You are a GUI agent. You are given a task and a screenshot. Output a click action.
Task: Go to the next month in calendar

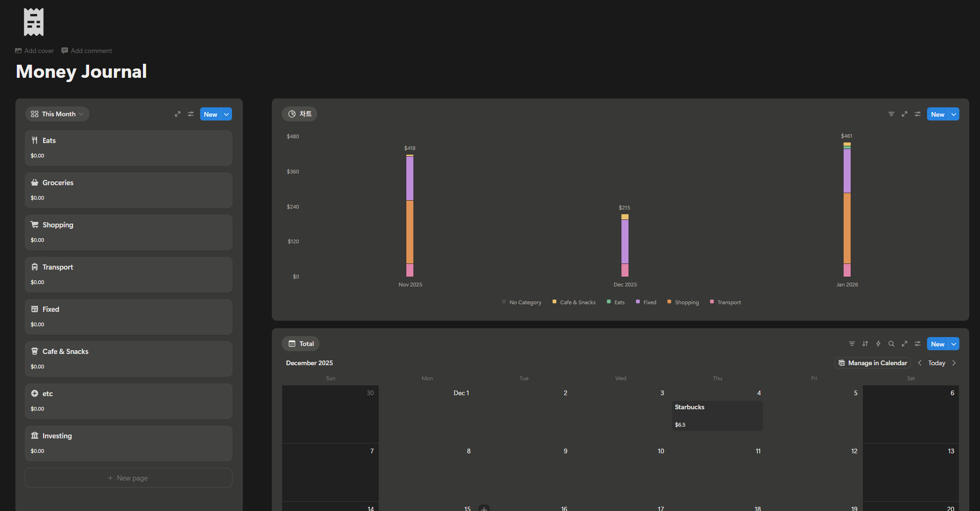click(954, 363)
